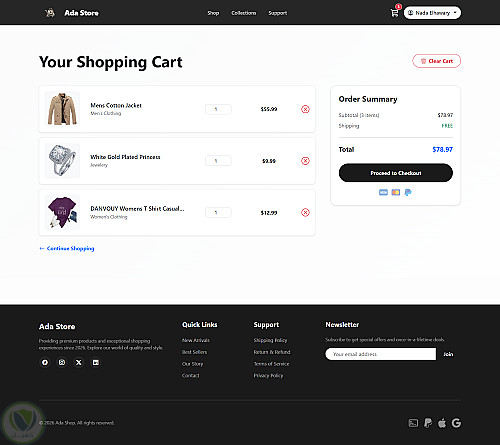The height and width of the screenshot is (445, 500).
Task: Click the DANVOUY T Shirt quantity field
Action: [218, 212]
